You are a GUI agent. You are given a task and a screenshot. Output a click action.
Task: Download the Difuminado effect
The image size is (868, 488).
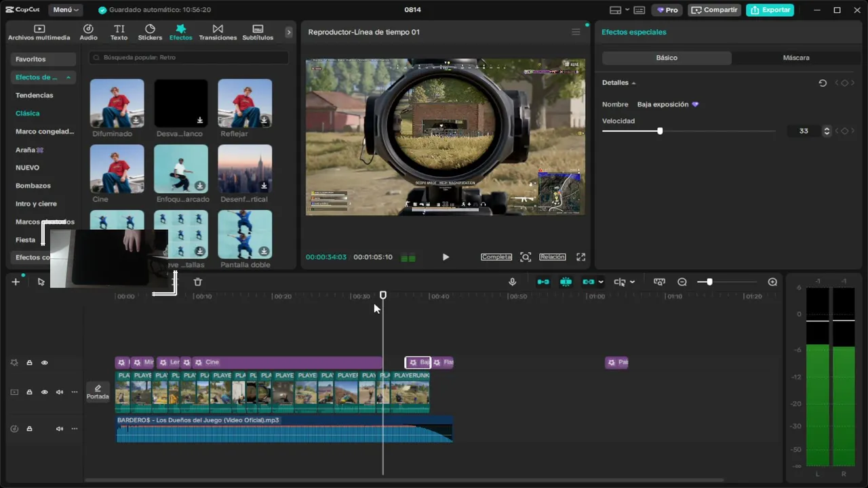point(136,120)
